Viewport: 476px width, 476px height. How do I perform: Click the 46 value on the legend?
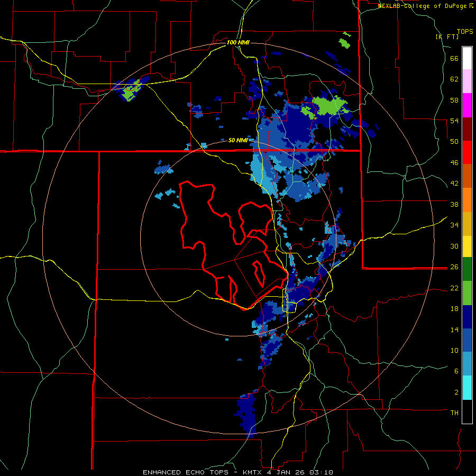(x=454, y=163)
